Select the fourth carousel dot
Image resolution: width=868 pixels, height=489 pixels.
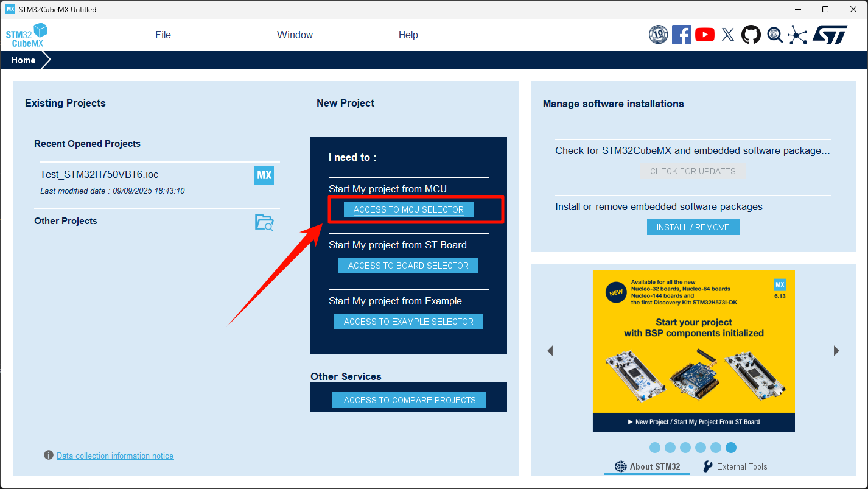point(701,448)
